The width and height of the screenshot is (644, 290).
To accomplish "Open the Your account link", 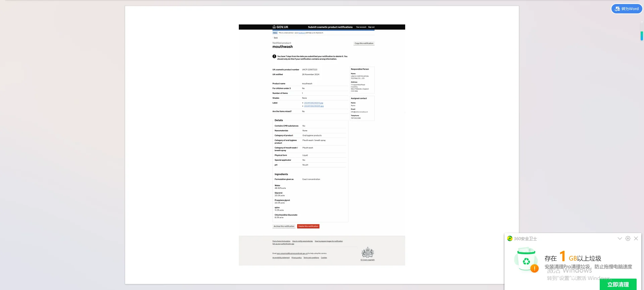I will 361,27.
